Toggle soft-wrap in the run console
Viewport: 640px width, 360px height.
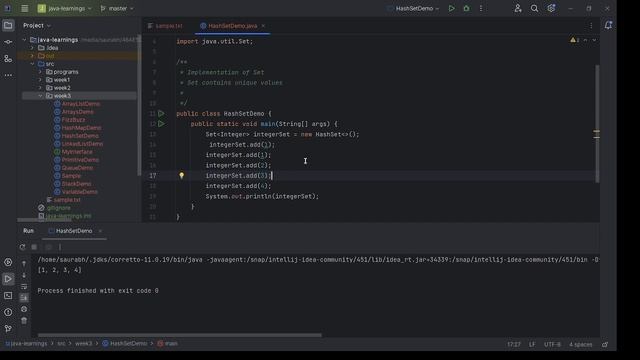[24, 287]
